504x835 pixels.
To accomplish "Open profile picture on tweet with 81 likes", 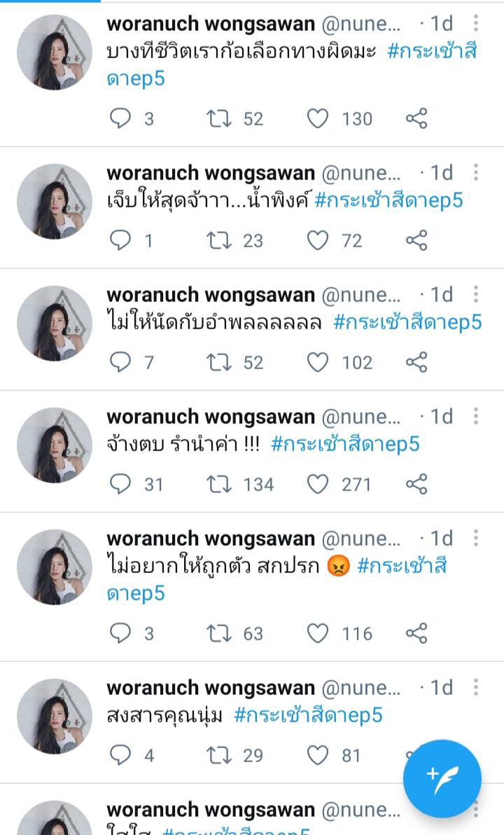I will coord(55,716).
